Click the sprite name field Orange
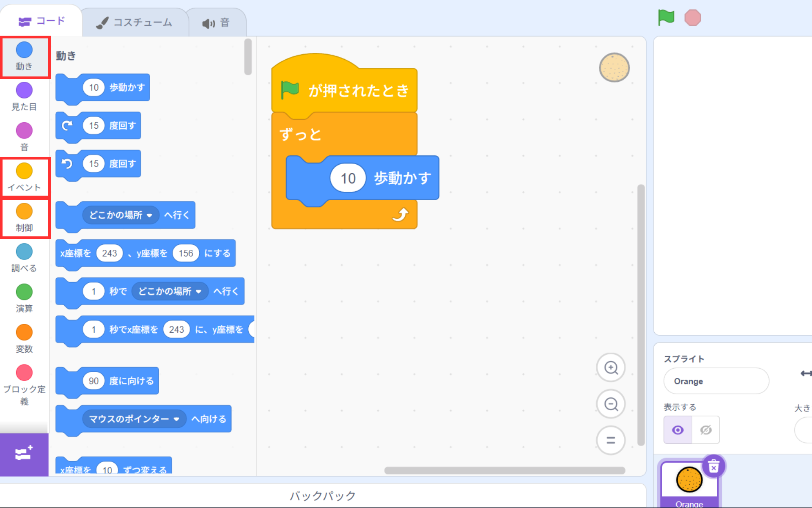 coord(716,381)
